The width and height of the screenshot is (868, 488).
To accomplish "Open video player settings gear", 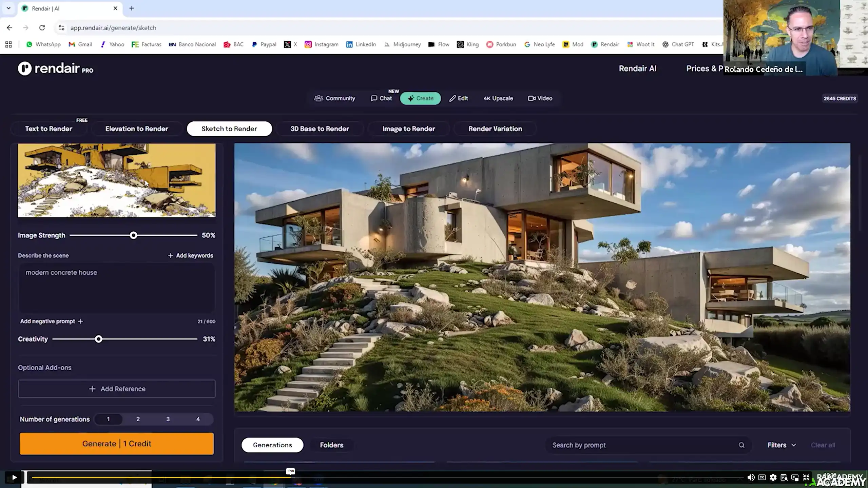I will click(773, 477).
